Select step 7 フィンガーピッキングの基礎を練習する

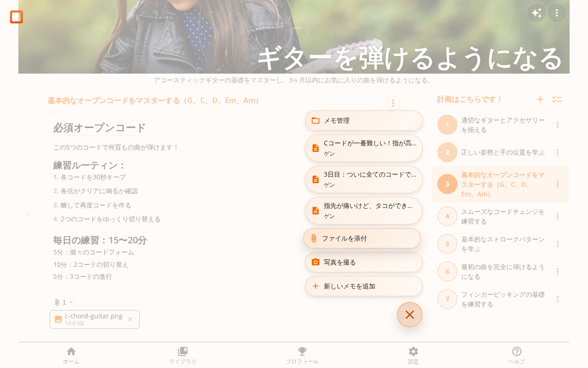coord(501,299)
